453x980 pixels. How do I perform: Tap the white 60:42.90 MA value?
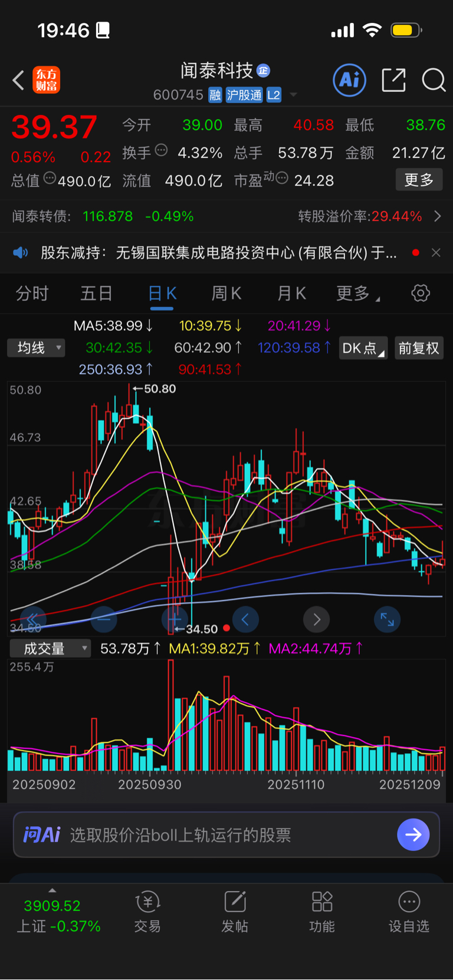pos(208,348)
